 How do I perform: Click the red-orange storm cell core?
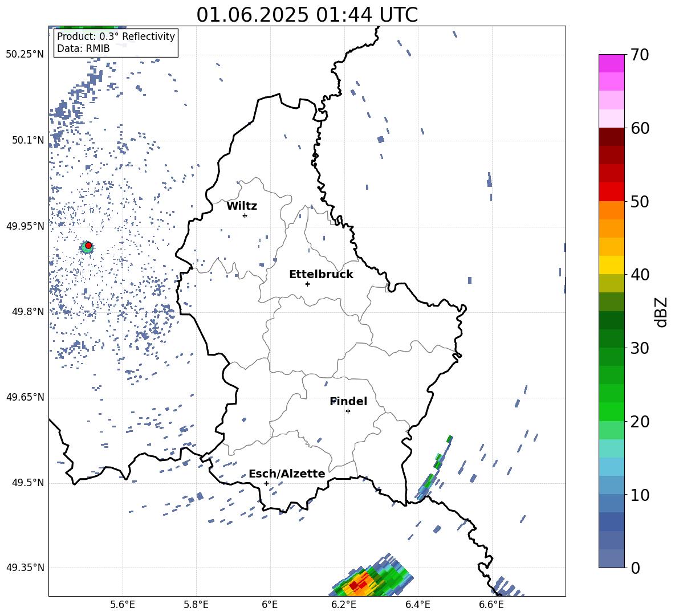coord(359,585)
